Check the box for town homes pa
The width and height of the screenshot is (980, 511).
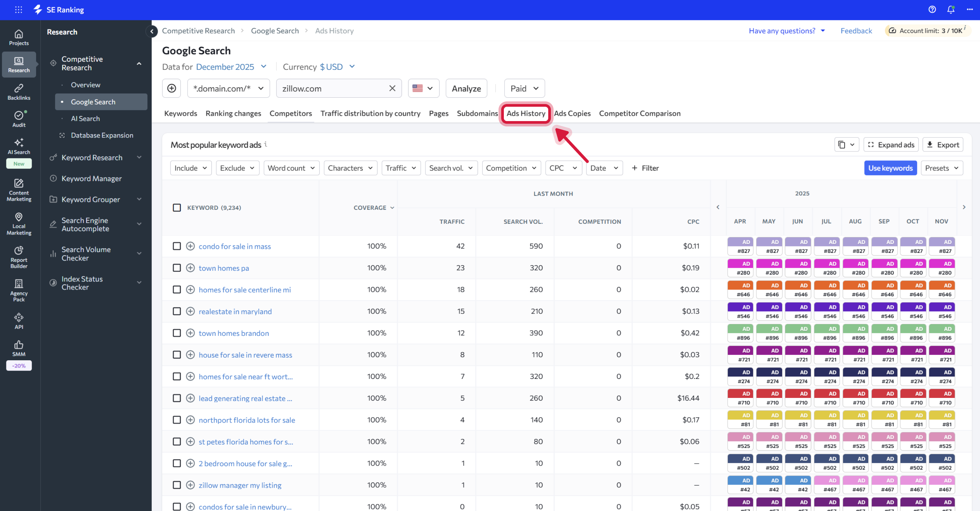[177, 268]
